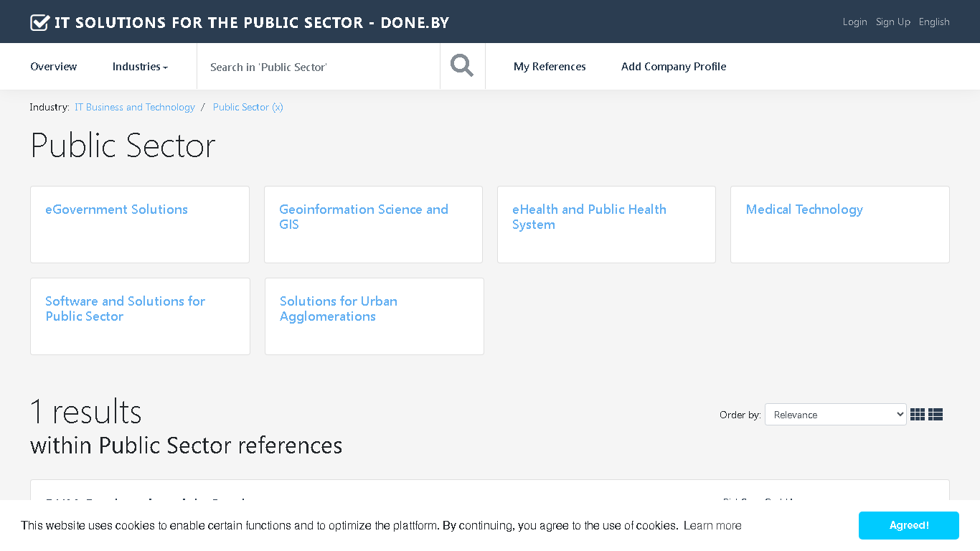Click the DONE.BY checkmark logo icon
The width and height of the screenshot is (980, 551).
point(39,22)
